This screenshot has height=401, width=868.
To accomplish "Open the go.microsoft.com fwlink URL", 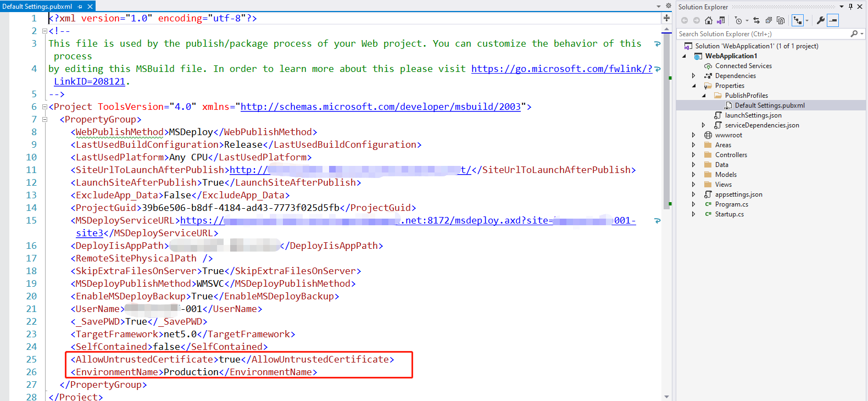I will (x=561, y=69).
